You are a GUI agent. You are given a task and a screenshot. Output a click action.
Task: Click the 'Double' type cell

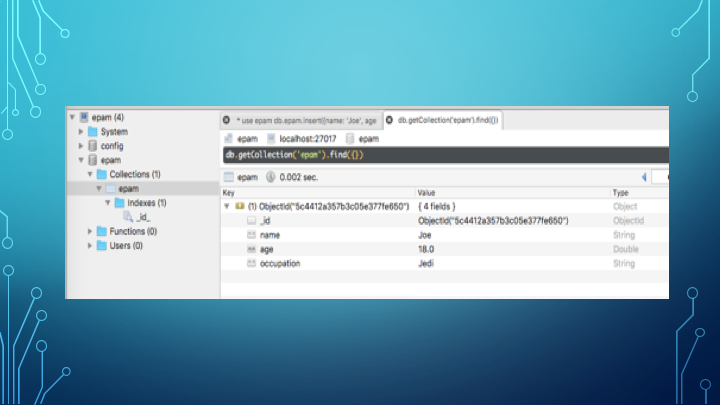coord(625,249)
